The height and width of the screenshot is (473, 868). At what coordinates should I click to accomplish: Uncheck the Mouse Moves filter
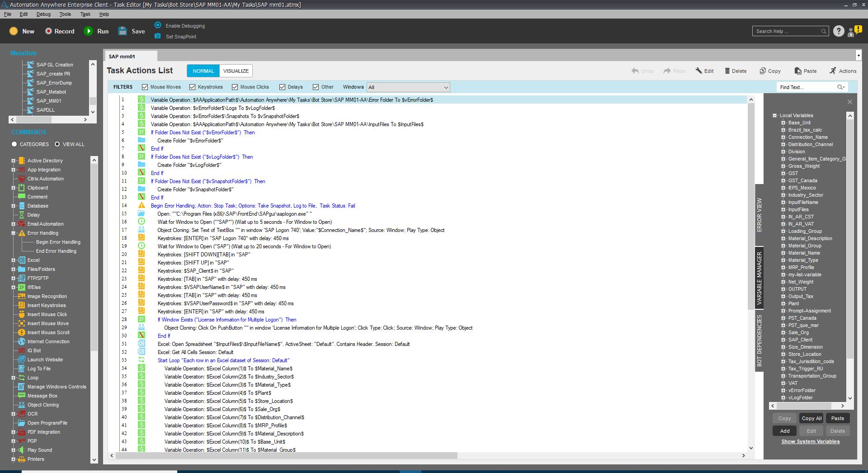pyautogui.click(x=145, y=87)
